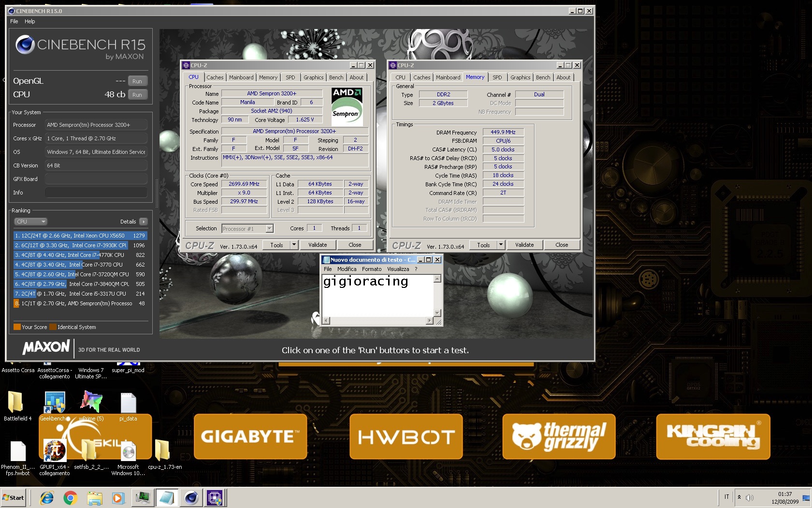Open the Battlefield 4 desktop folder
Image resolution: width=812 pixels, height=508 pixels.
(x=15, y=403)
